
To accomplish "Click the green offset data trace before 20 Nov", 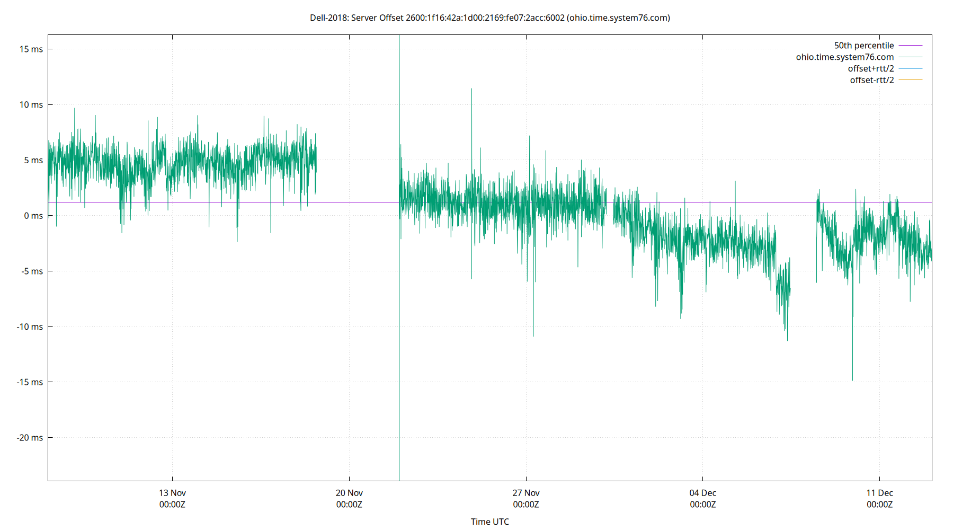I will (185, 159).
